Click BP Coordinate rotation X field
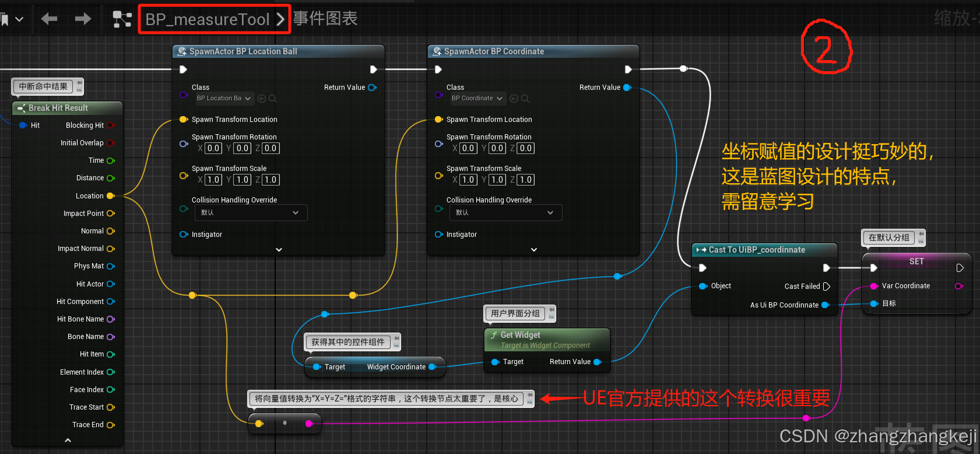The height and width of the screenshot is (454, 980). tap(468, 148)
